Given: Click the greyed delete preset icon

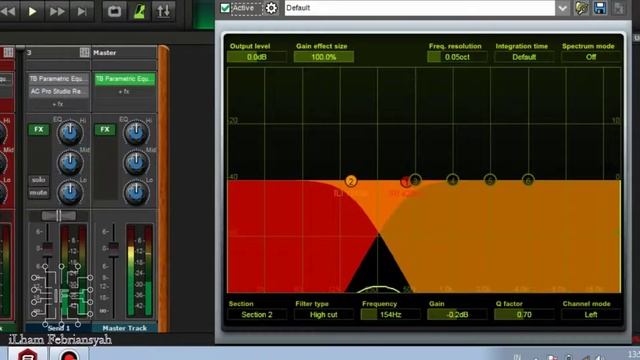Looking at the screenshot, I should tap(619, 8).
